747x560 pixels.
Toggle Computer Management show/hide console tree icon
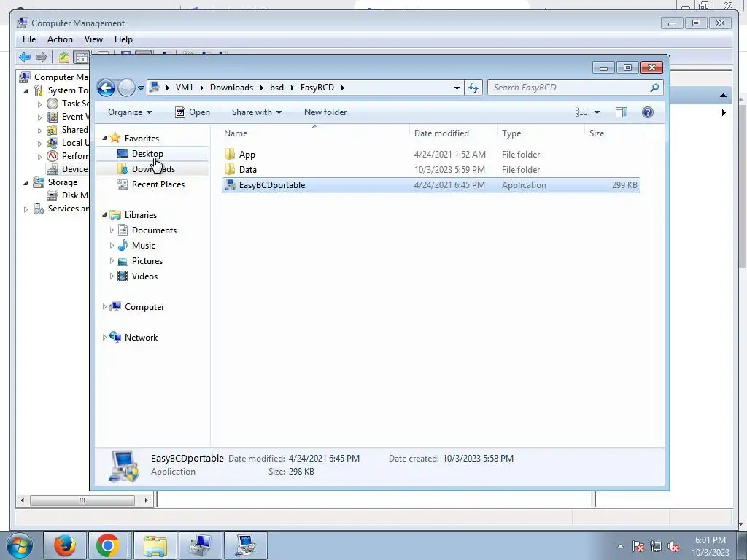tap(81, 58)
